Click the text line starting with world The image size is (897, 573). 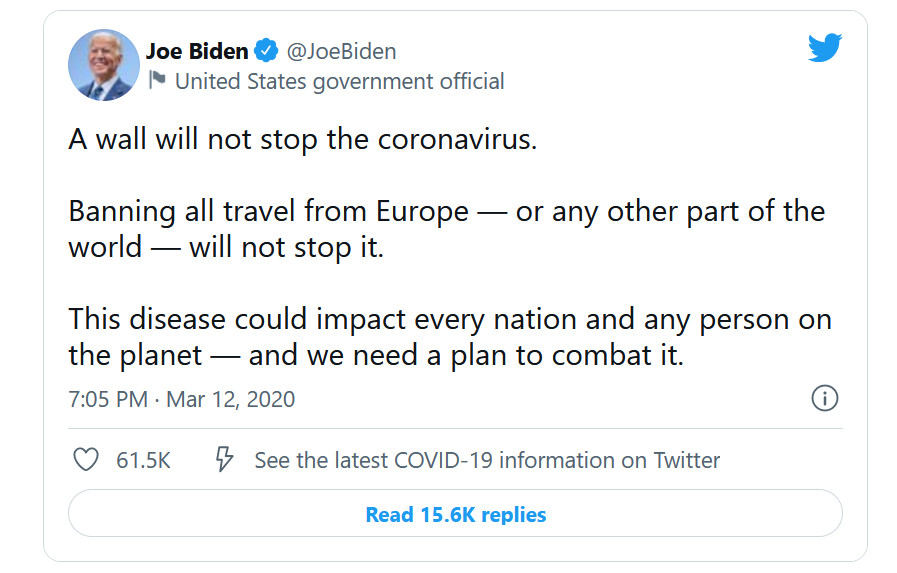[x=226, y=247]
